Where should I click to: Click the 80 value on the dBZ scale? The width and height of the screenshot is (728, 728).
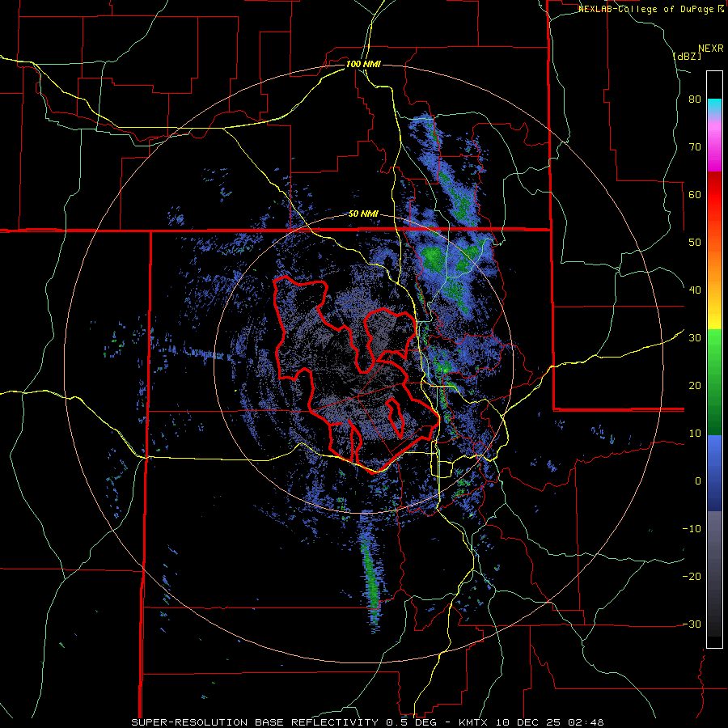pos(695,99)
